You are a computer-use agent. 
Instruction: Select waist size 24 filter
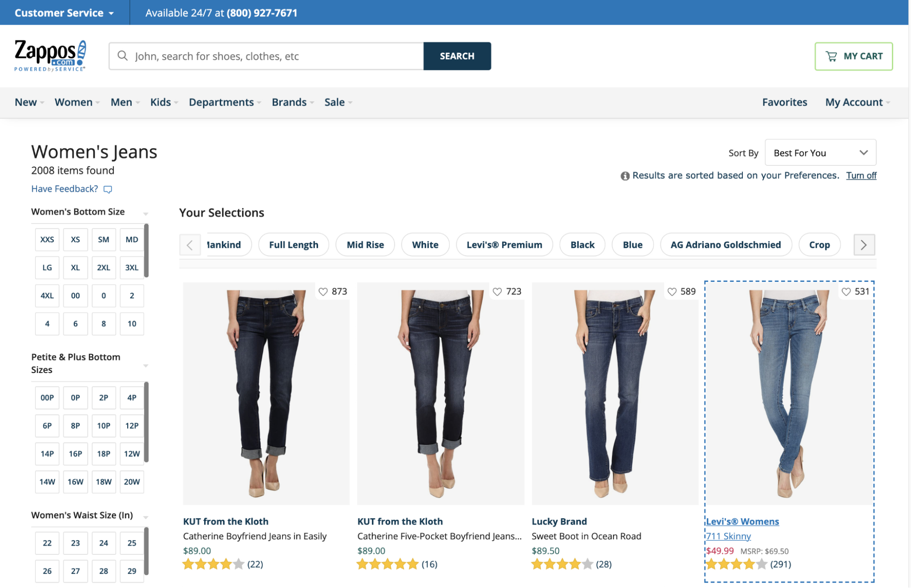pyautogui.click(x=103, y=543)
